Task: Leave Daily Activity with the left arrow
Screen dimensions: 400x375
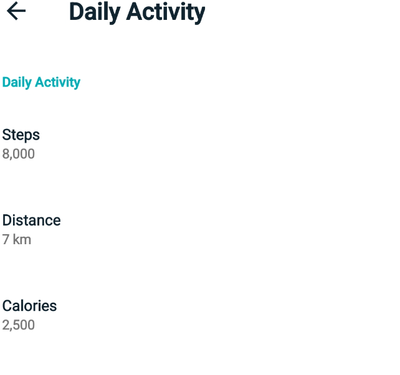Action: (x=16, y=11)
